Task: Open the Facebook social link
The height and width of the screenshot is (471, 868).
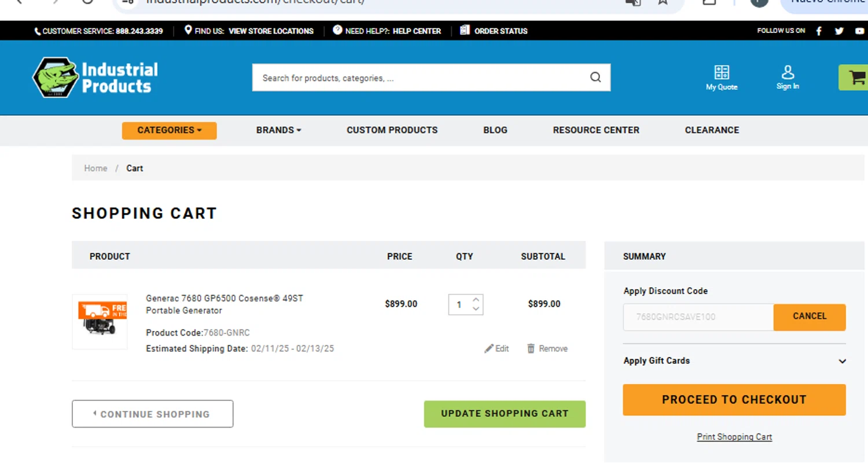Action: tap(819, 31)
